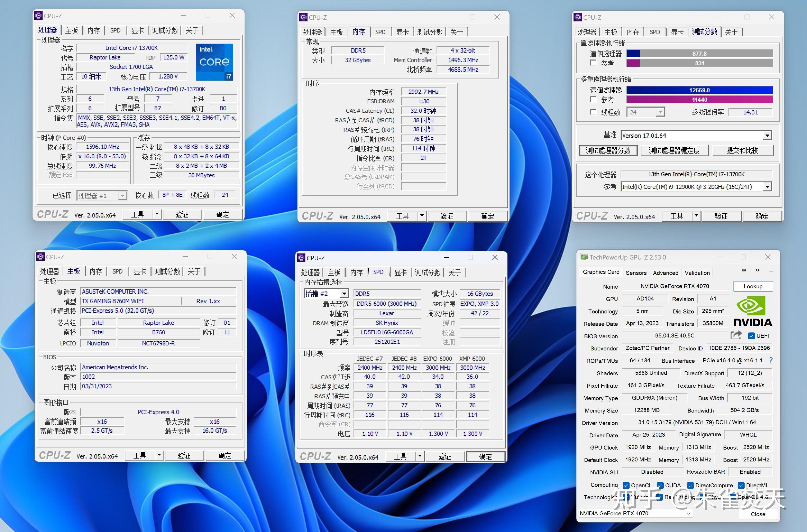Click 測試處理器穩定度 button
Viewport: 807px width, 532px height.
click(674, 150)
